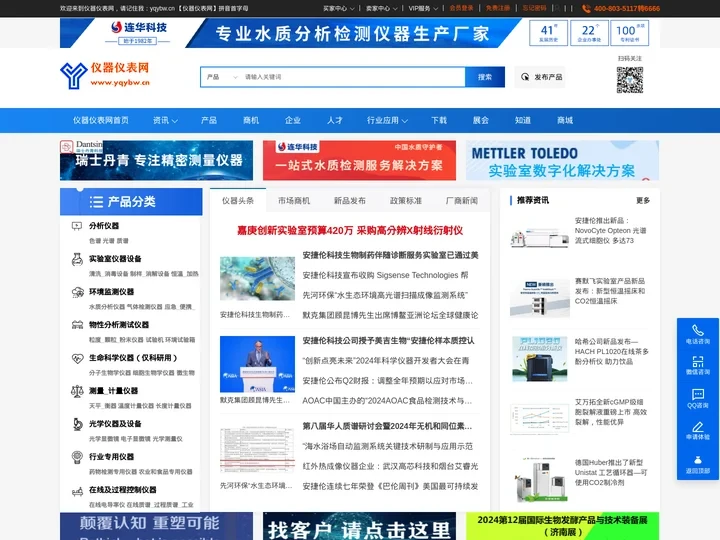
Task: Click the 实验室仪器设备 flask icon
Action: (77, 259)
